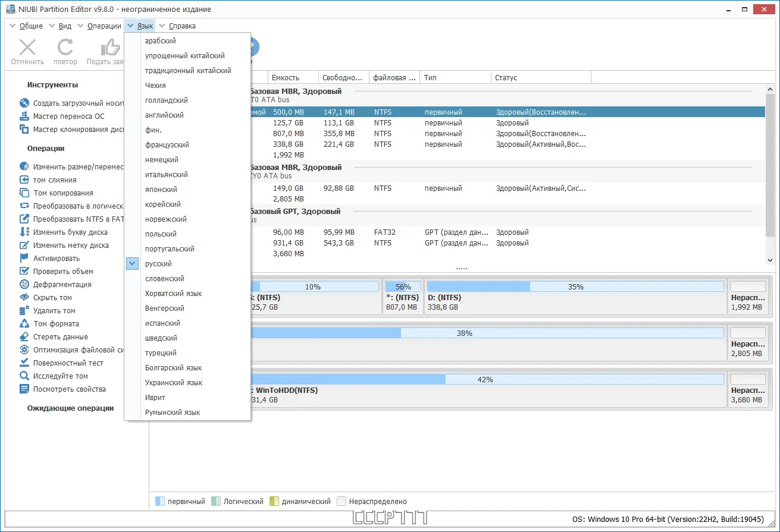Click the explore volume magnifier icon
This screenshot has width=780, height=532.
coord(24,376)
